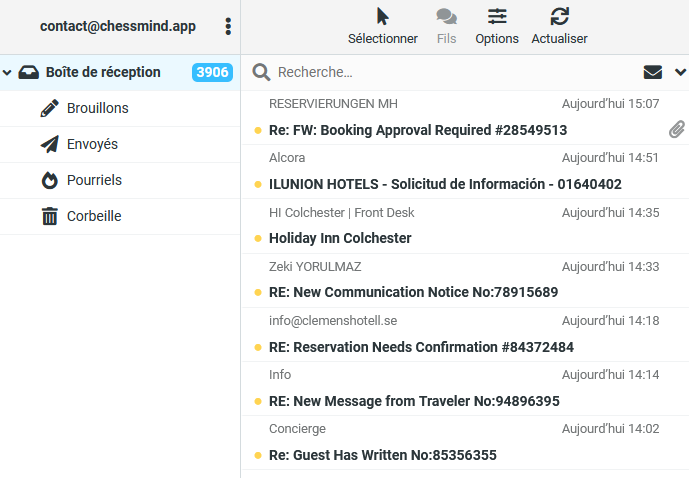
Task: Toggle unread dot on Holiday Inn Colchester email
Action: (258, 239)
